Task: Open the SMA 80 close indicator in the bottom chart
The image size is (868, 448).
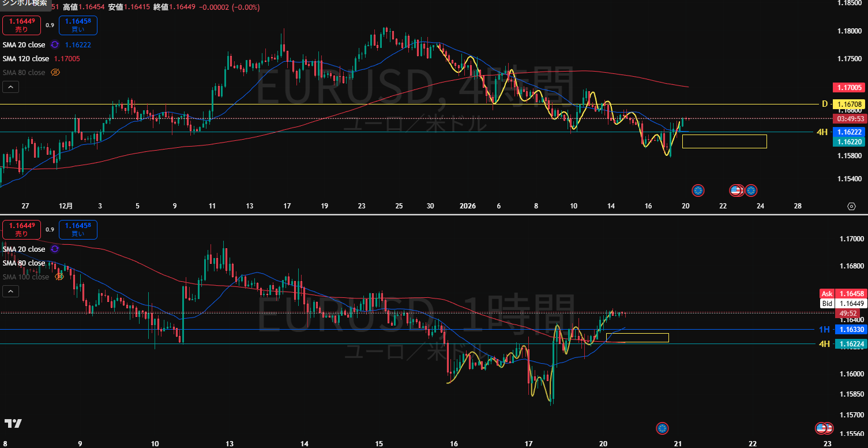Action: (24, 263)
